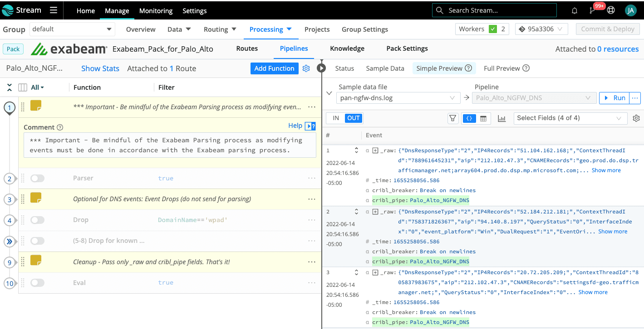
Task: Open the hamburger menu beside Stream logo
Action: coord(54,10)
